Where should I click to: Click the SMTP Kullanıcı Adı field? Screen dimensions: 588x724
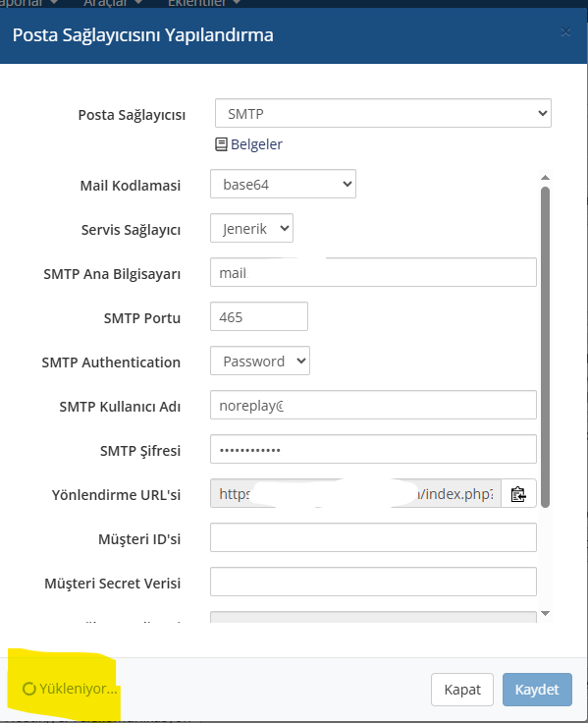coord(373,405)
